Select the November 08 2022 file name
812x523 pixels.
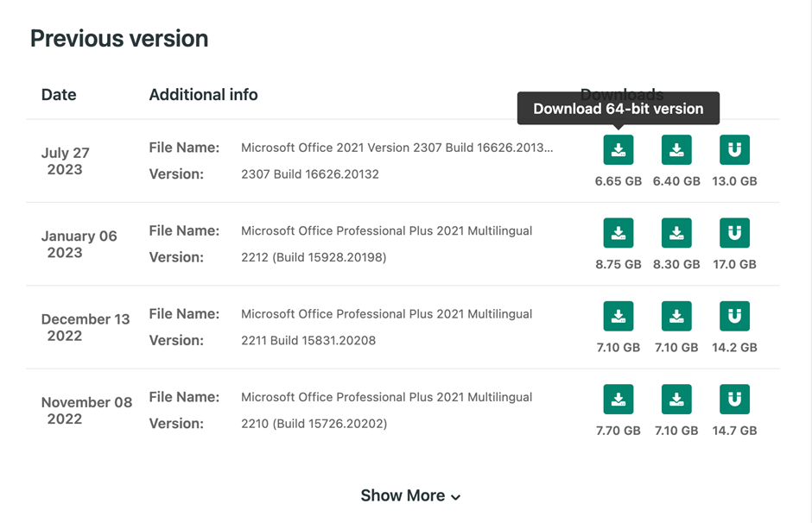pyautogui.click(x=386, y=397)
